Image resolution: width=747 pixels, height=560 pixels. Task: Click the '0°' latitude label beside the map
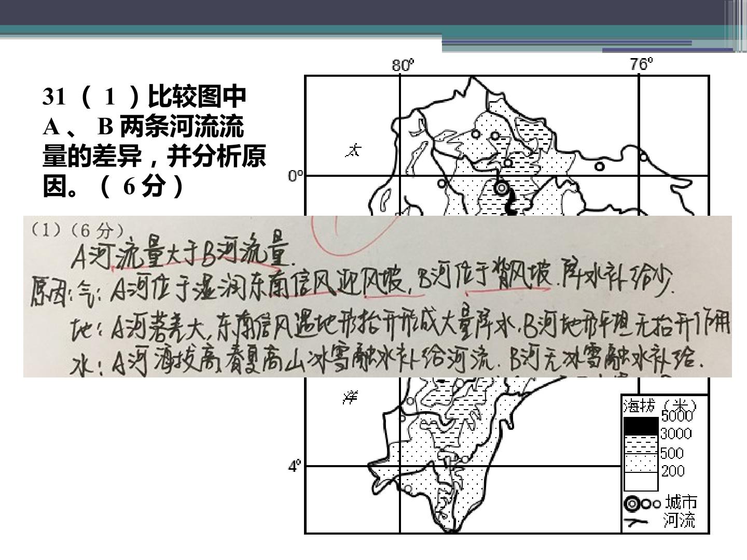pos(296,176)
